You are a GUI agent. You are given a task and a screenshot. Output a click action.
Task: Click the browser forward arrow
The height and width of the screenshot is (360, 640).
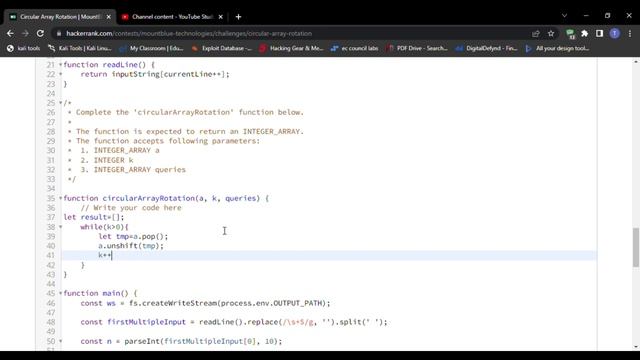[25, 33]
